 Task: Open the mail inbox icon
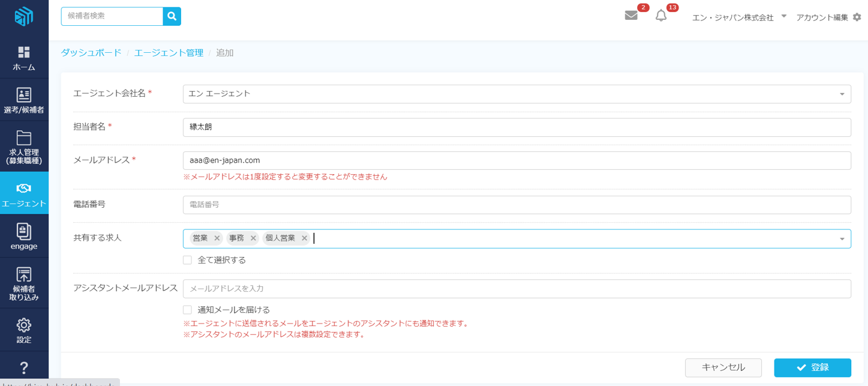[631, 16]
